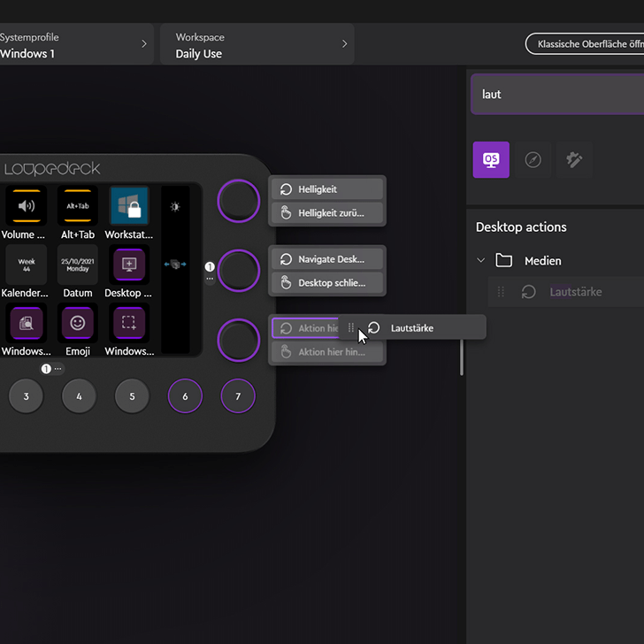Viewport: 644px width, 644px height.
Task: Collapse the Medien folder chevron
Action: pos(480,260)
